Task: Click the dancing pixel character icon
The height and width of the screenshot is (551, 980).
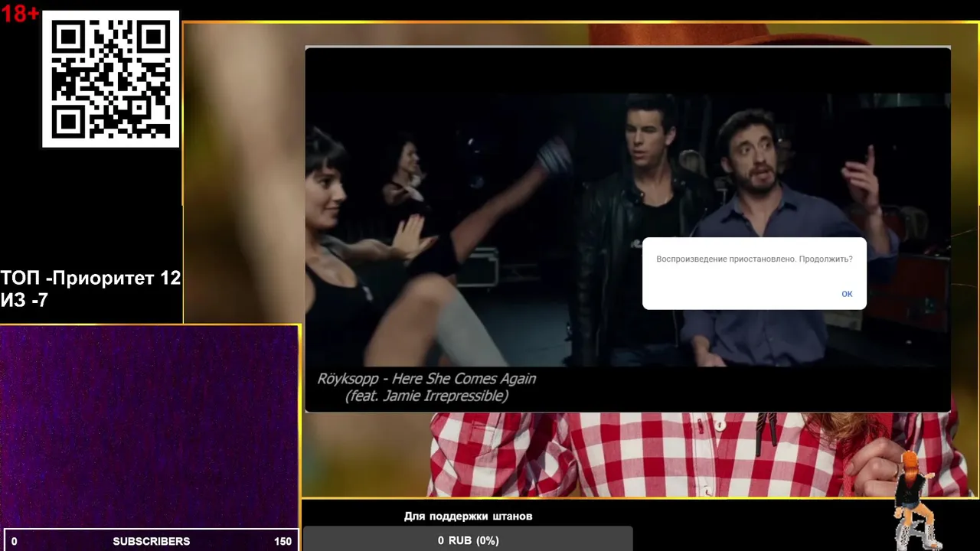Action: click(x=916, y=500)
